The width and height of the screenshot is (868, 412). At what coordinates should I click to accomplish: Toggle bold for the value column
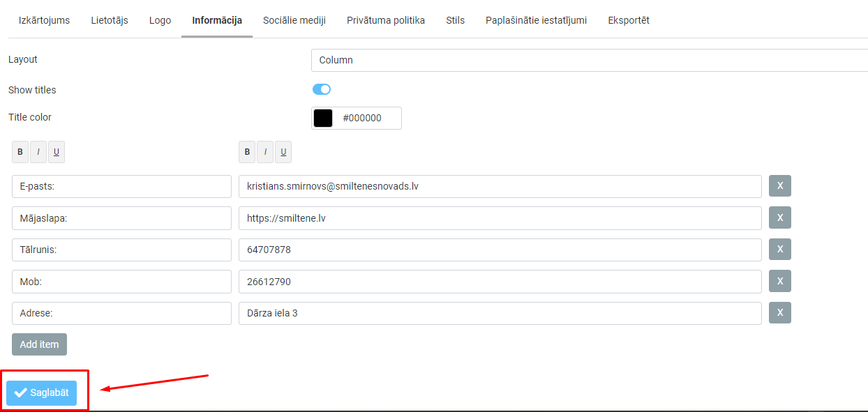(247, 152)
